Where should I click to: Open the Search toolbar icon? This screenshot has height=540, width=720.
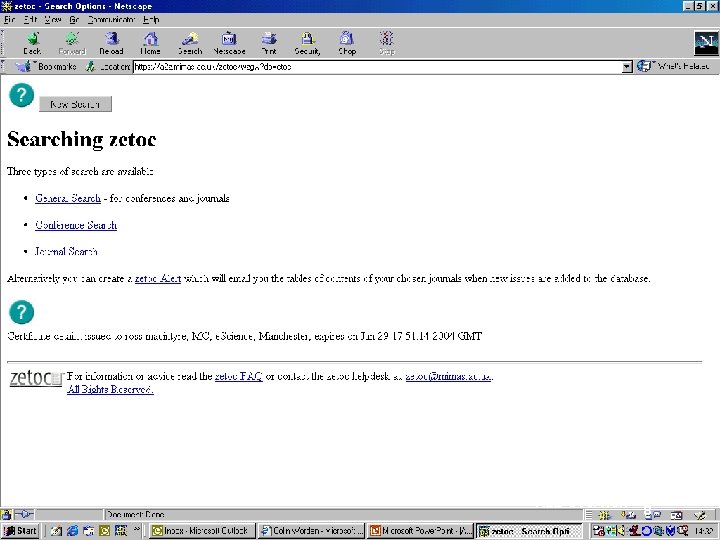[190, 44]
